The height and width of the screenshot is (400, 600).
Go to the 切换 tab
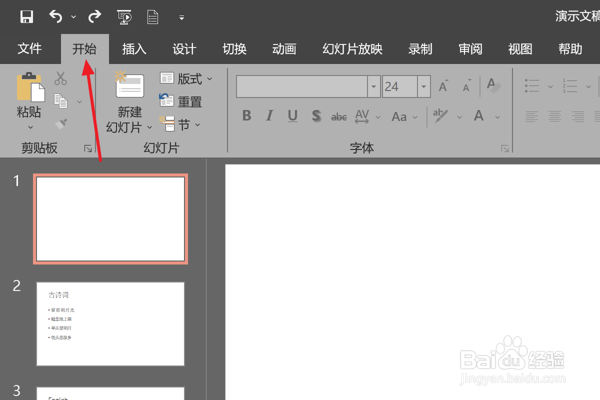(234, 49)
